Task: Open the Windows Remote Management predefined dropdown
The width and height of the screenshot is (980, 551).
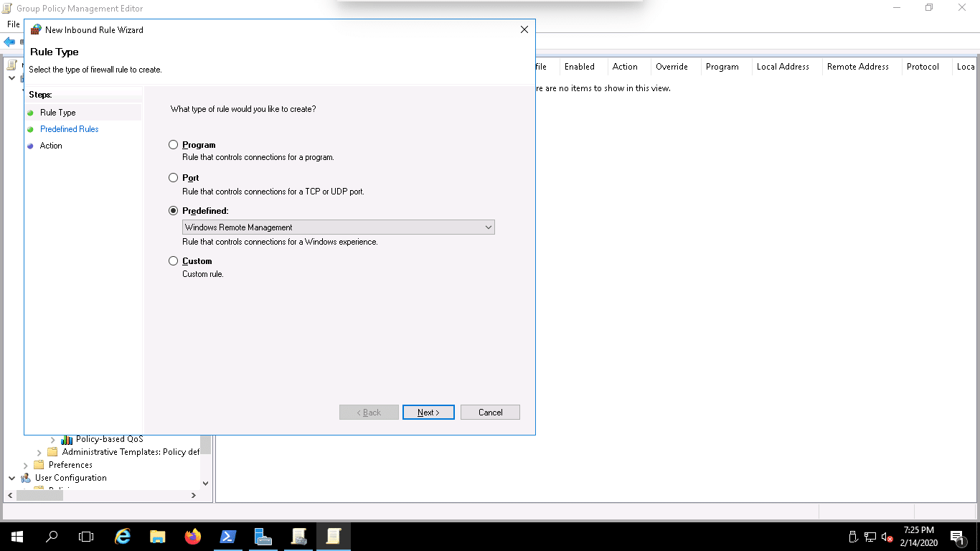Action: point(339,227)
